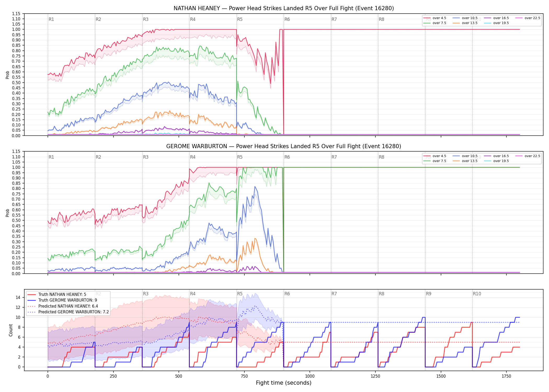Click the 'Prob' label of the Nathan Heaney chart
Viewport: 549px width, 392px height.
(8, 75)
